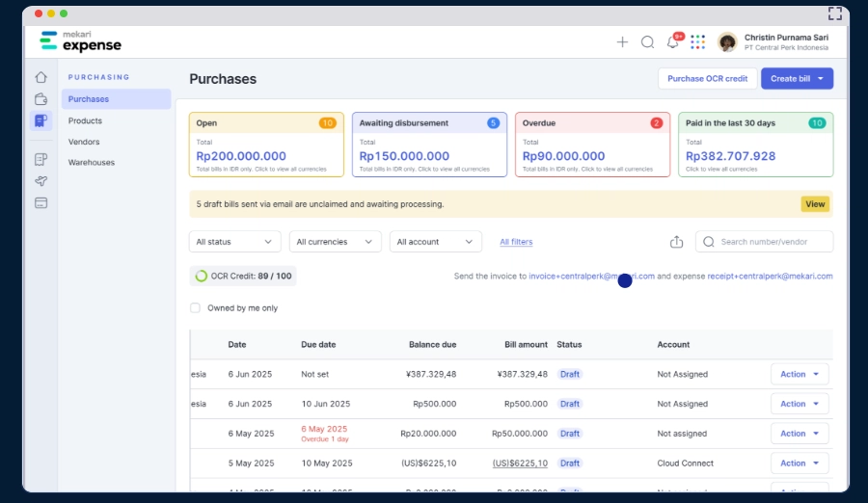This screenshot has height=503, width=868.
Task: Click the orange badge showing 10 on Open card
Action: (x=328, y=122)
